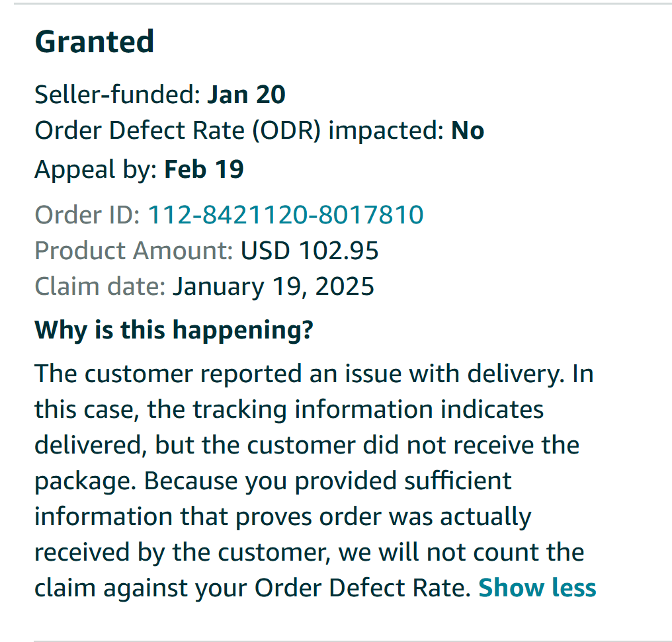Image resolution: width=672 pixels, height=642 pixels.
Task: Click the Appeal by label
Action: click(x=96, y=170)
